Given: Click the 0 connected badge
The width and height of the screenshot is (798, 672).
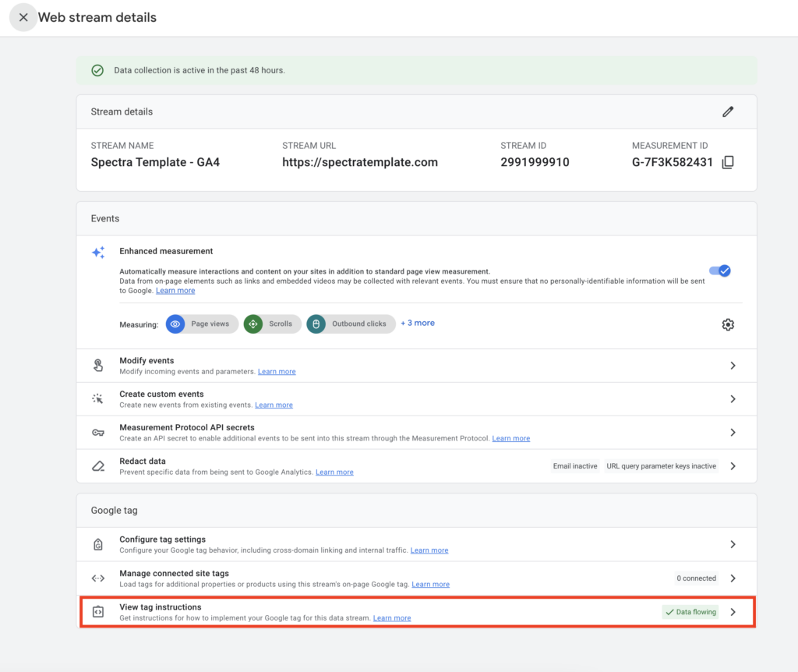Looking at the screenshot, I should pos(696,578).
